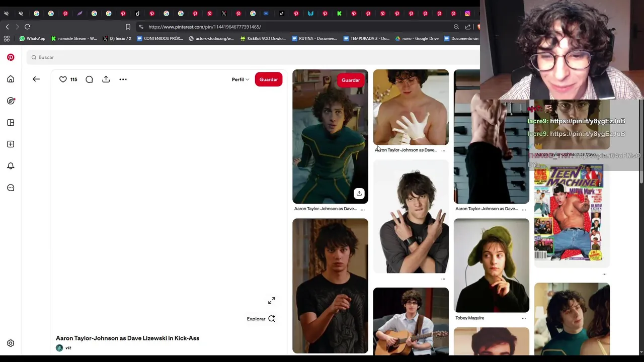Open WhatsApp bookmark
644x362 pixels.
(x=32, y=38)
